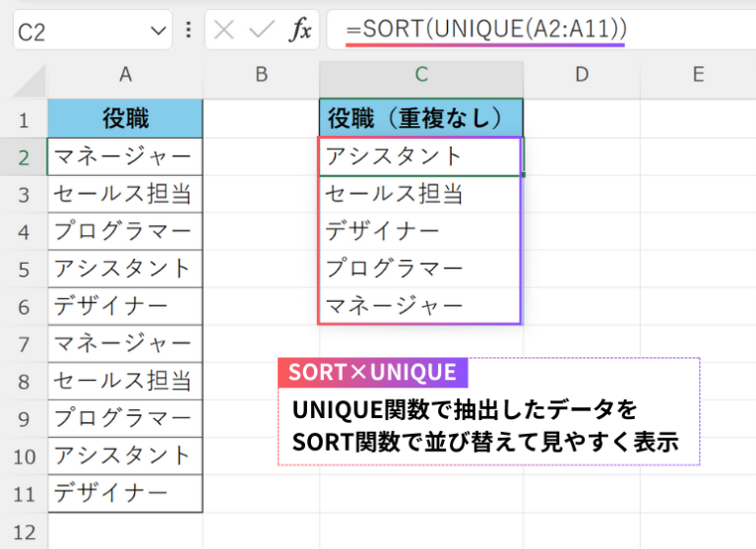
Task: Click the cancel (X) icon in formula bar
Action: click(223, 30)
